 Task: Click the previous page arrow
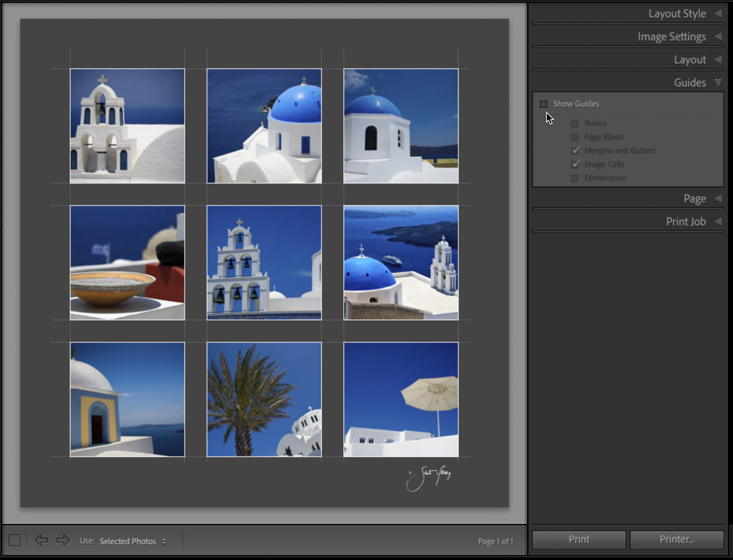pyautogui.click(x=41, y=541)
